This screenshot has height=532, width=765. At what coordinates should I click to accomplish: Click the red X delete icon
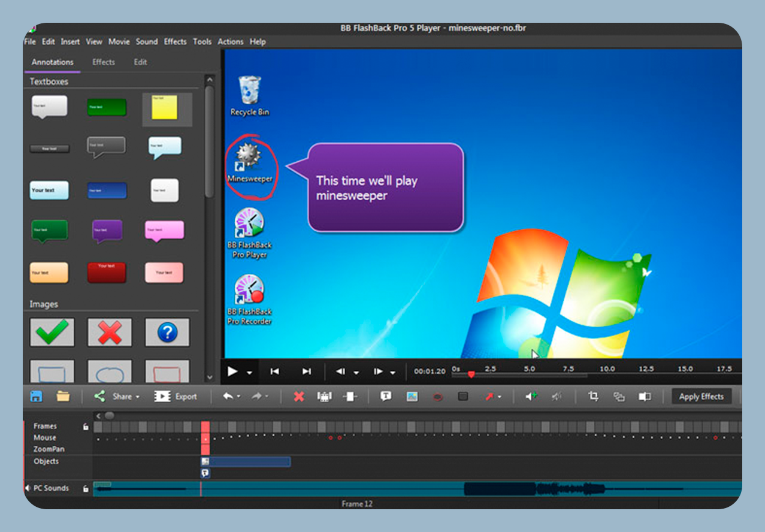pyautogui.click(x=299, y=397)
